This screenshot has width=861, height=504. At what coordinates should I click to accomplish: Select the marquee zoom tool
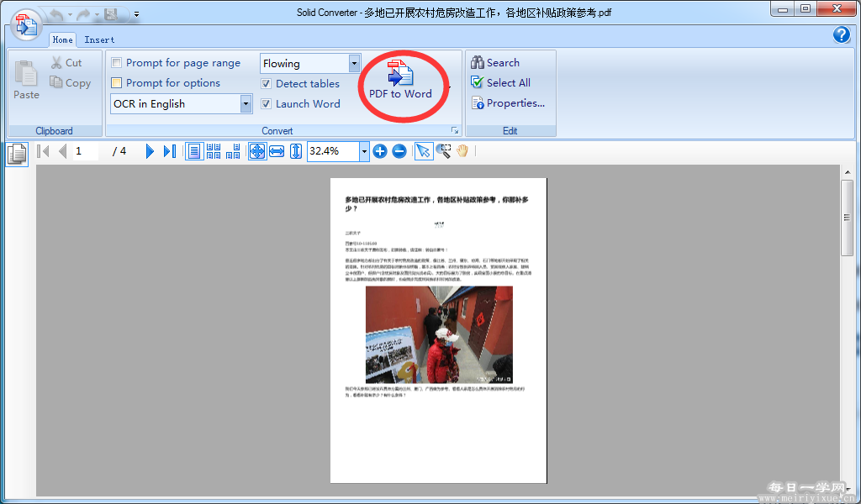coord(443,151)
